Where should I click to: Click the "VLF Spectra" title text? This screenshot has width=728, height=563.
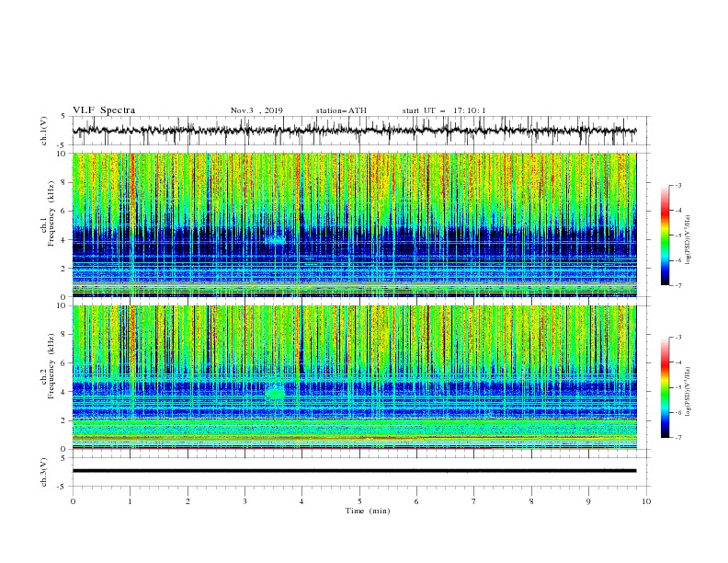[x=104, y=110]
